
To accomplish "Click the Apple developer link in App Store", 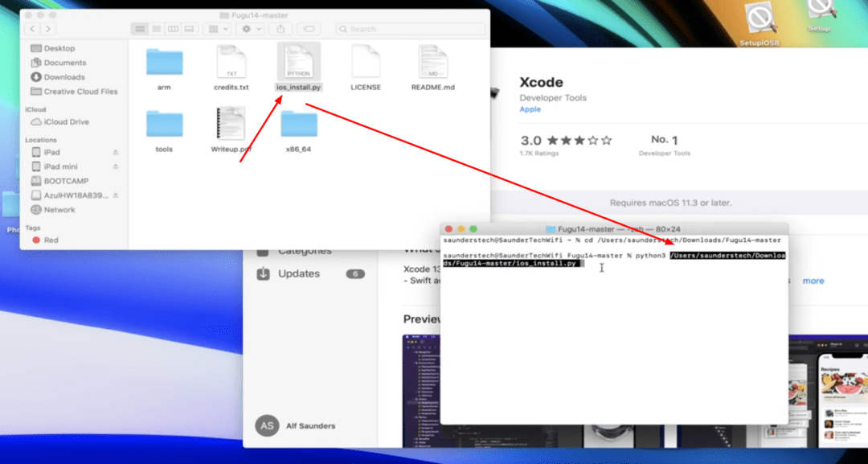I will 530,109.
